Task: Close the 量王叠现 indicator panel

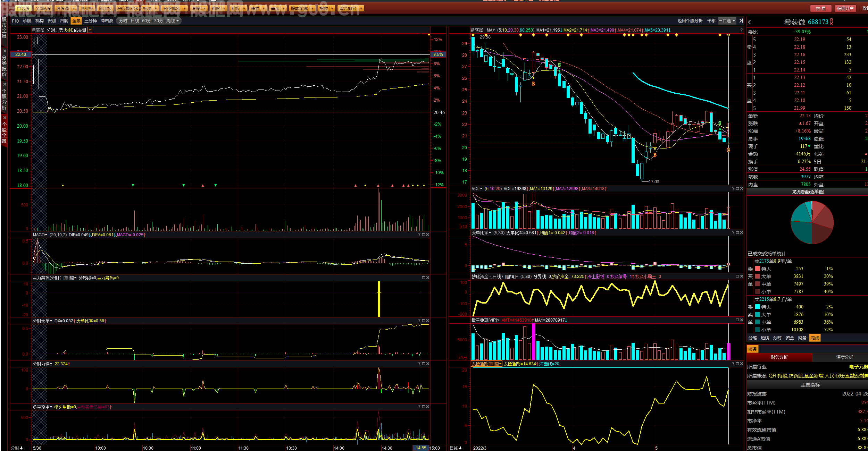Action: click(742, 320)
